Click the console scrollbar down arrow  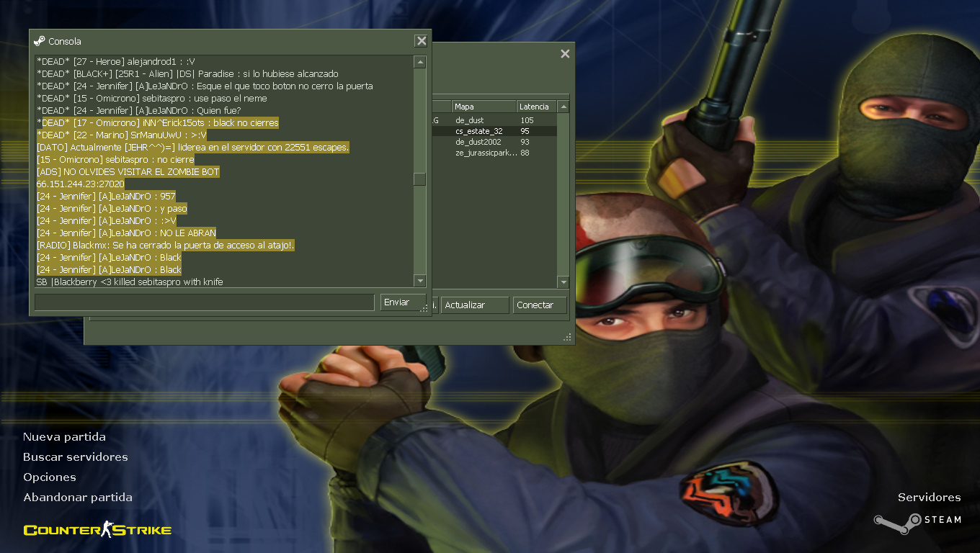point(419,281)
